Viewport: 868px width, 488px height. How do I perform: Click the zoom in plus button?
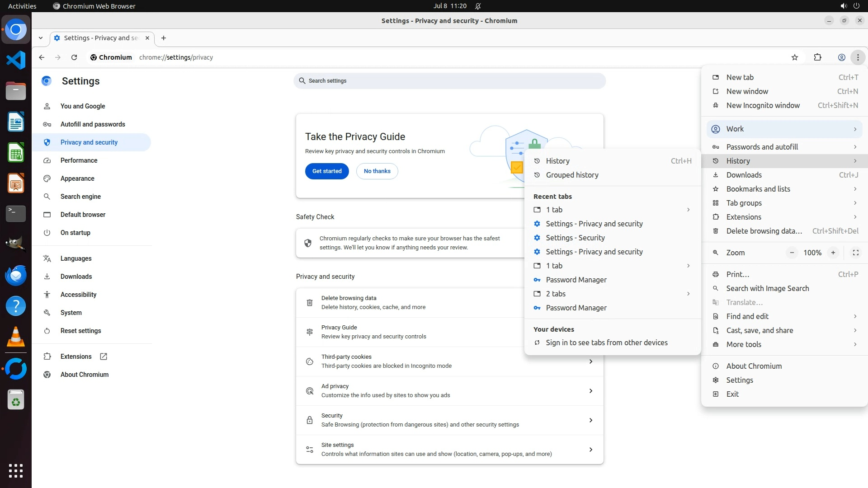point(833,253)
